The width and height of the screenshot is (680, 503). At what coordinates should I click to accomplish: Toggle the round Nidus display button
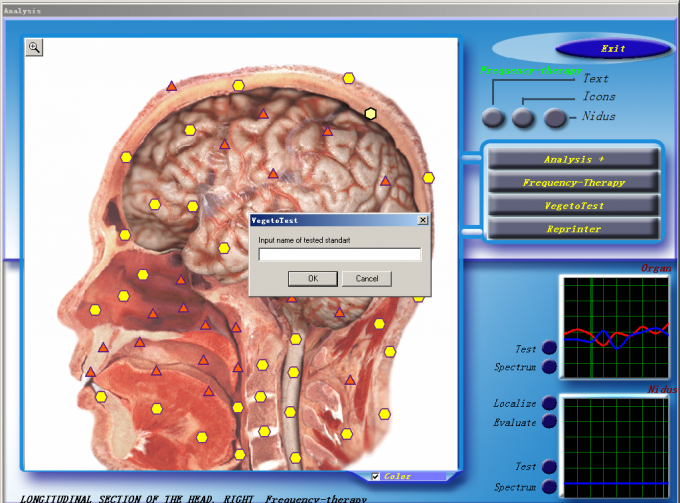pyautogui.click(x=555, y=118)
